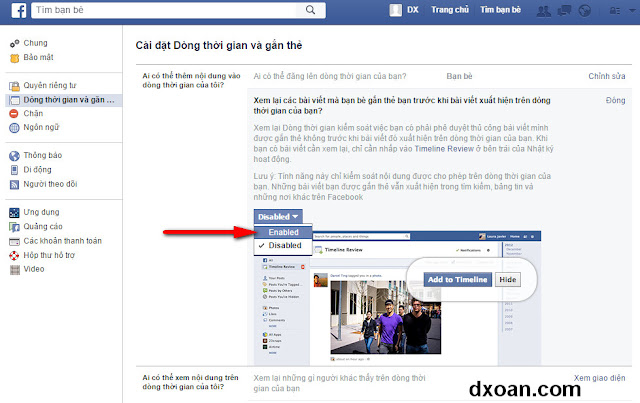Image resolution: width=640 pixels, height=403 pixels.
Task: Open friend requests icon in top bar
Action: pos(543,11)
